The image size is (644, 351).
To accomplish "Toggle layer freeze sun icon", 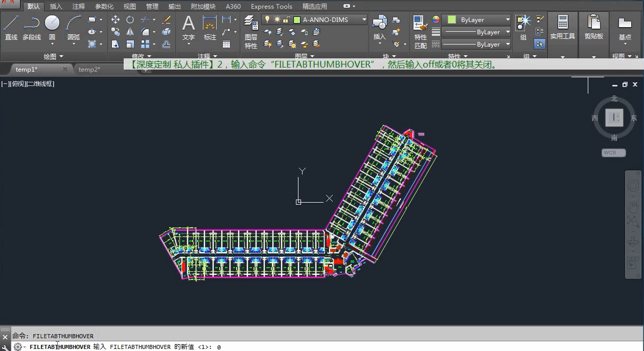I will point(277,19).
